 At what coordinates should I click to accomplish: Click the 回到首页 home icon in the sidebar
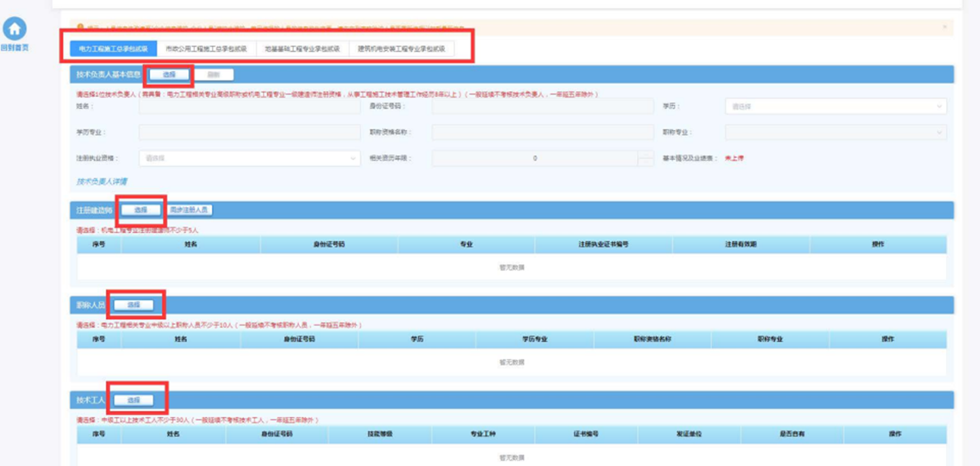(x=14, y=29)
